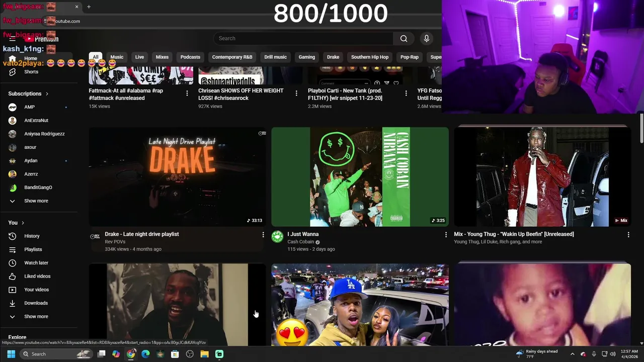
Task: Open options for Young Thug mix
Action: pyautogui.click(x=628, y=235)
